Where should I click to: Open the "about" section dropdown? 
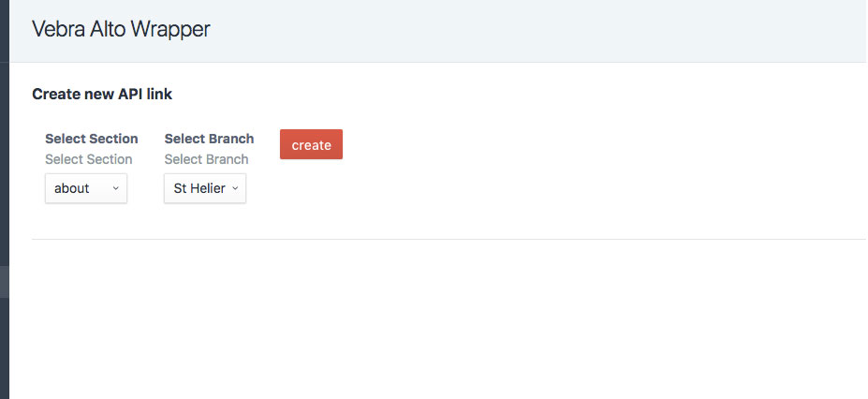pyautogui.click(x=86, y=188)
